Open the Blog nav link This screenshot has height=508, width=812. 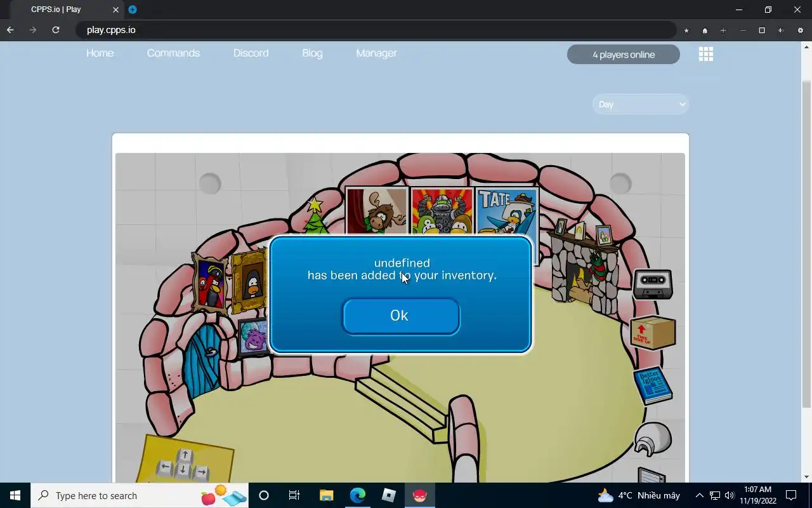click(312, 53)
